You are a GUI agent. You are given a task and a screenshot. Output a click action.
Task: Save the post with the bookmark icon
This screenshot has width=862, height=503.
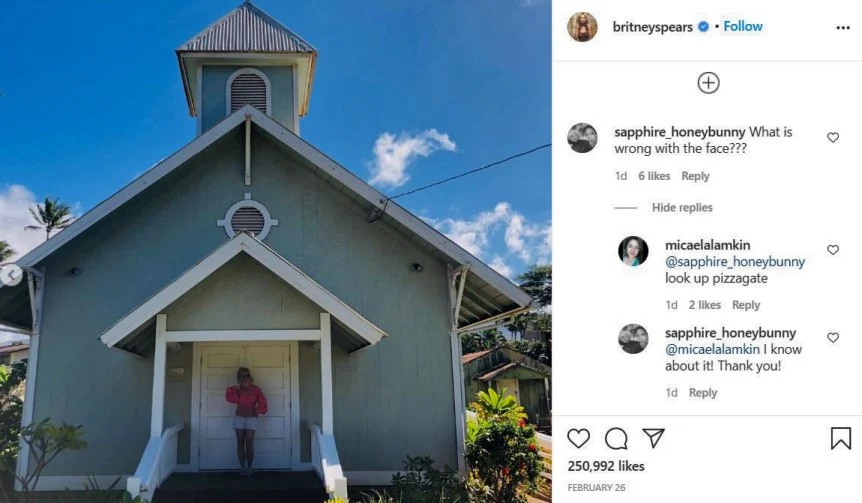point(841,438)
